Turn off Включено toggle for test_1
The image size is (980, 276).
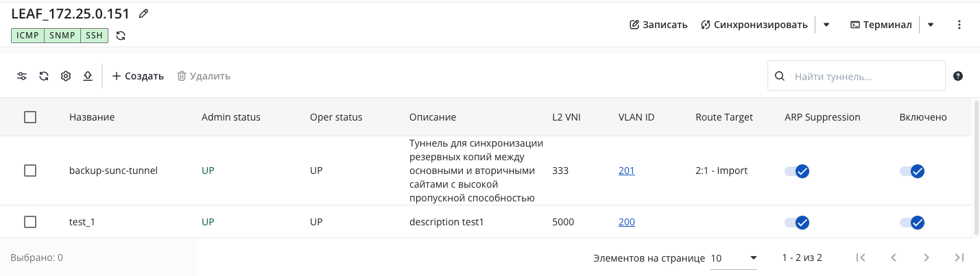click(x=913, y=223)
